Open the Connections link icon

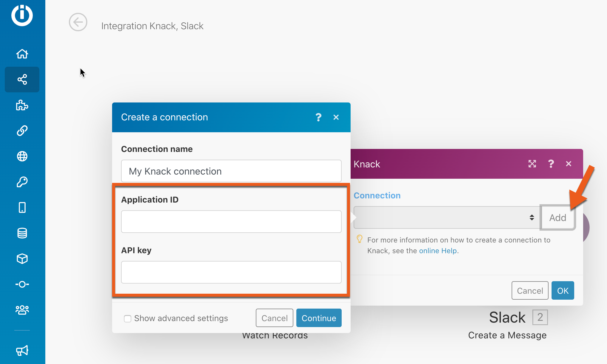(22, 130)
